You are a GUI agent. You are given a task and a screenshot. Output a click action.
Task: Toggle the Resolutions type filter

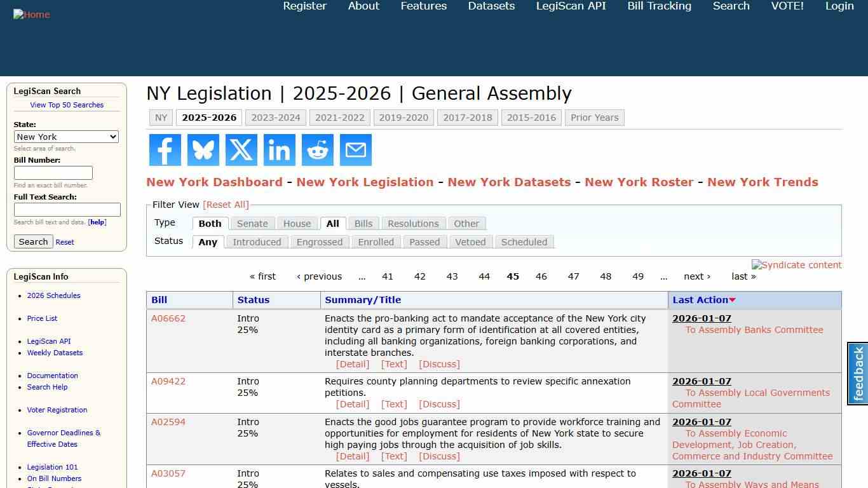click(x=413, y=223)
